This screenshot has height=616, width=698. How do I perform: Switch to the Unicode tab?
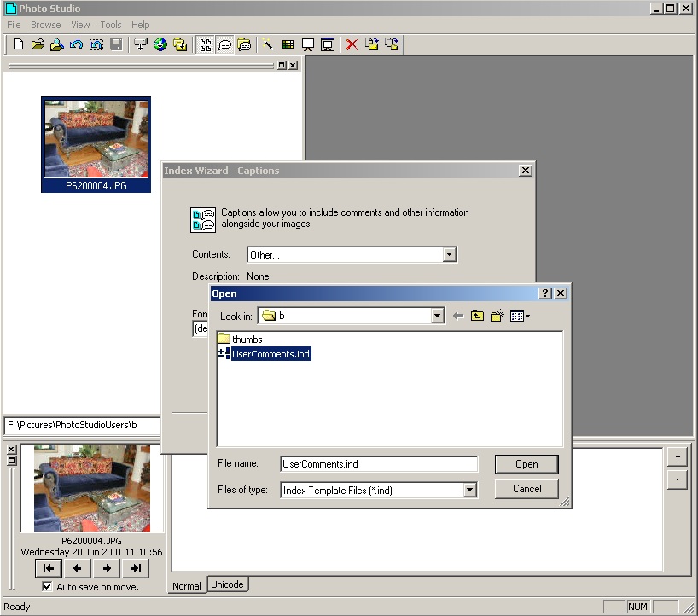point(227,584)
